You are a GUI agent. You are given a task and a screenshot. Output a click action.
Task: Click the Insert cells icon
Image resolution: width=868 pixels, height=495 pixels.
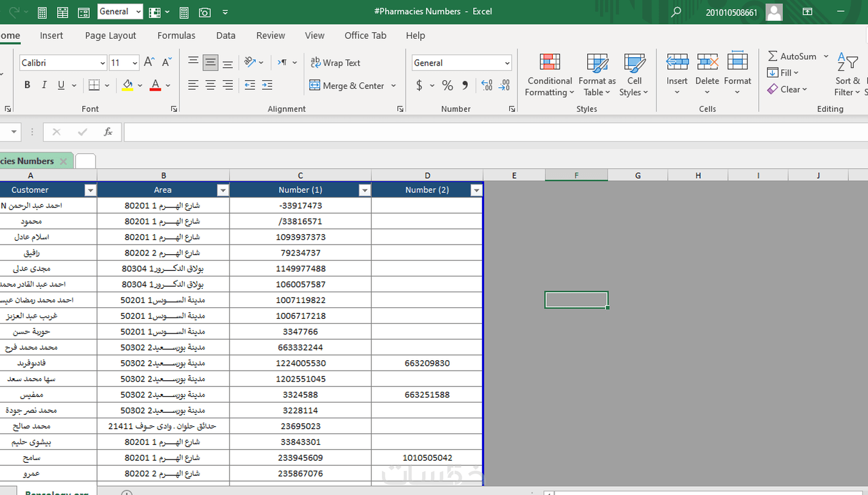coord(677,62)
